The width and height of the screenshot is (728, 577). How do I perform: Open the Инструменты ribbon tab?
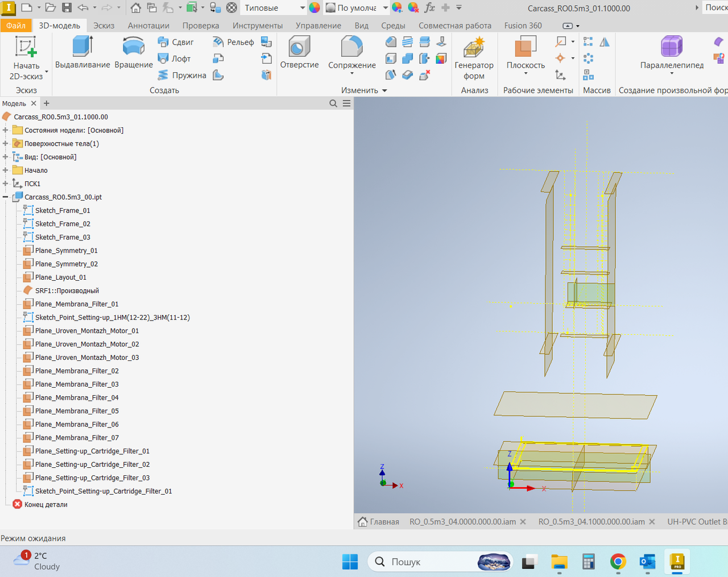click(x=257, y=26)
